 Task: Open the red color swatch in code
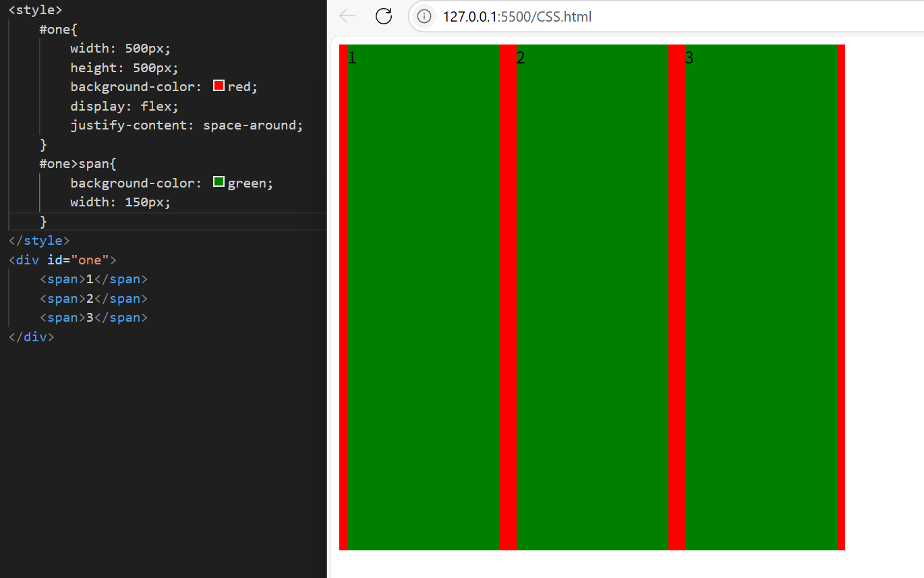pos(219,86)
